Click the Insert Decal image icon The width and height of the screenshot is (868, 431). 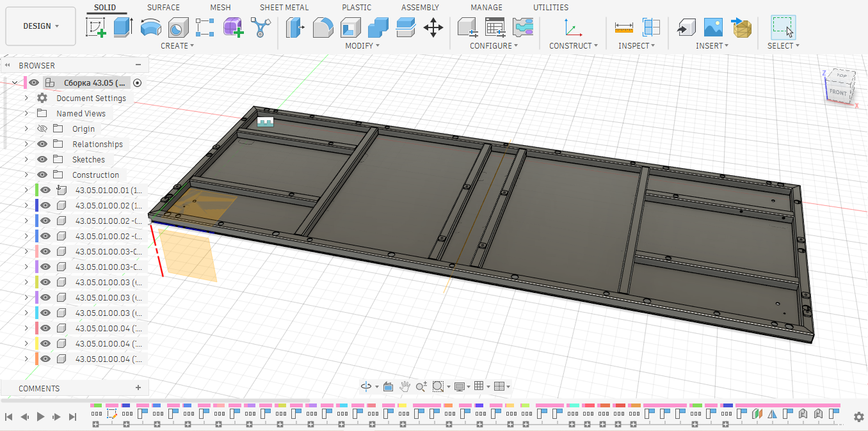pos(713,27)
